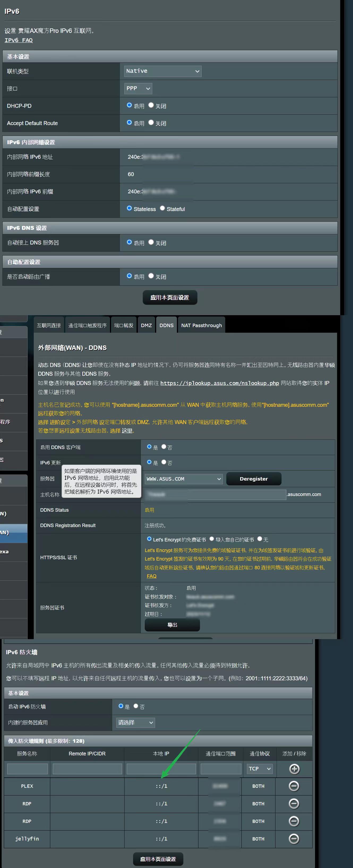Remove the jellyfin firewall rule
Viewport: 353px width, 868px height.
(x=294, y=838)
